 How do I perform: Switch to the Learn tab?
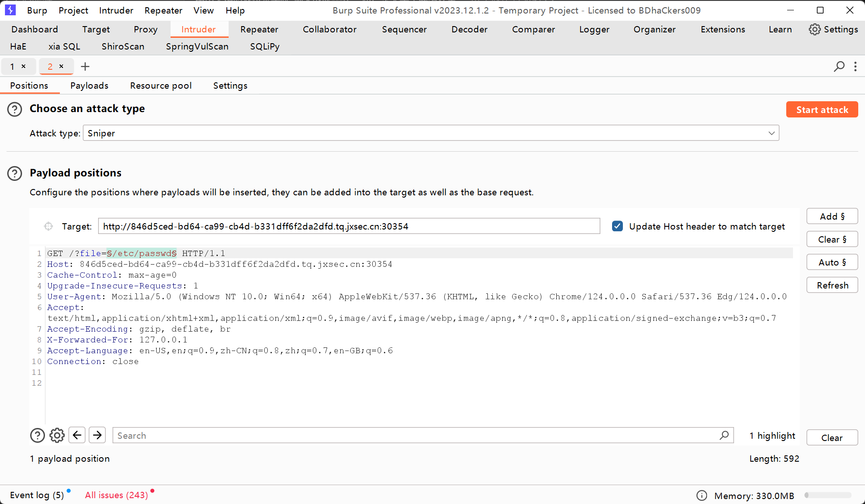(780, 29)
